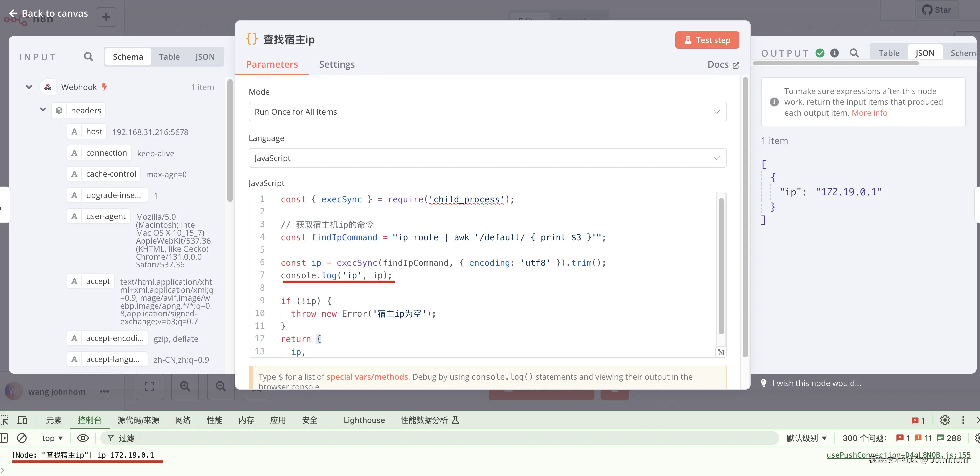Open the Settings tab
Screen dimensions: 980x476
point(337,64)
